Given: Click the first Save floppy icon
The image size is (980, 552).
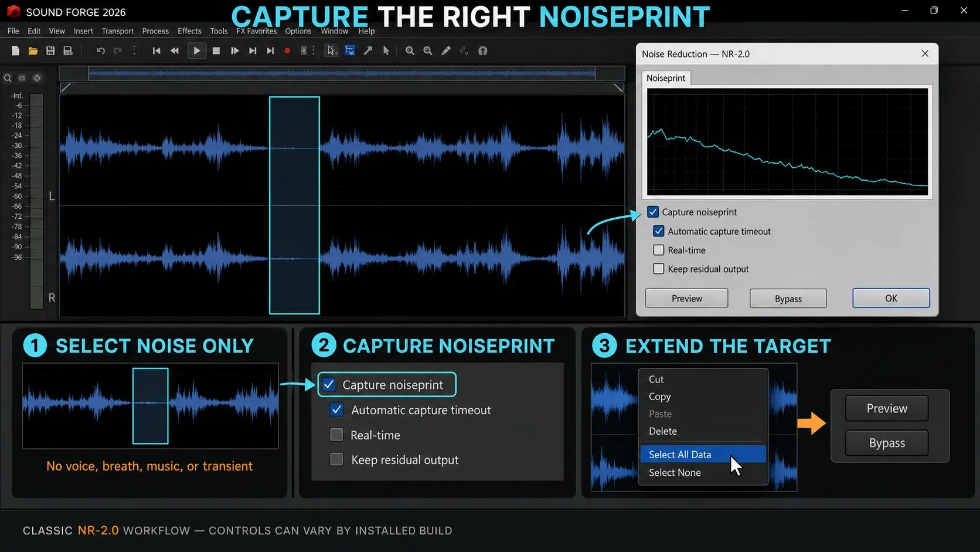Looking at the screenshot, I should [x=50, y=51].
